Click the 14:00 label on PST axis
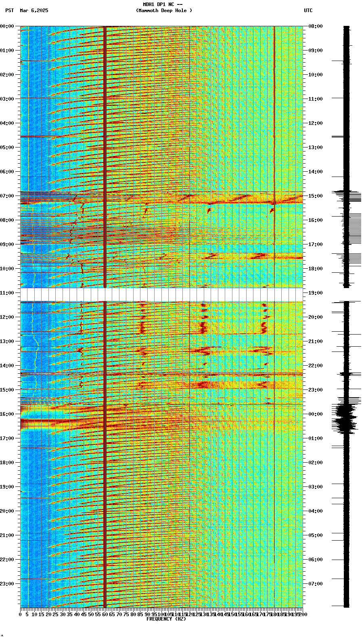364x640 pixels. pos(7,366)
